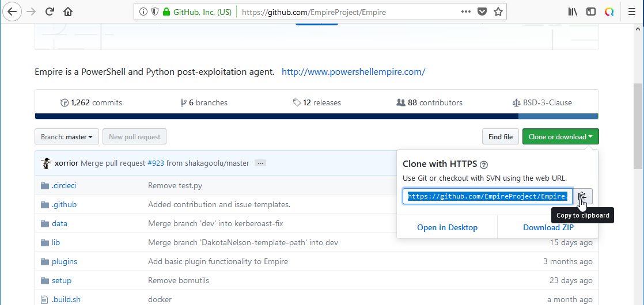Viewport: 644px width, 305px height.
Task: Click the green padlock security icon
Action: point(166,12)
